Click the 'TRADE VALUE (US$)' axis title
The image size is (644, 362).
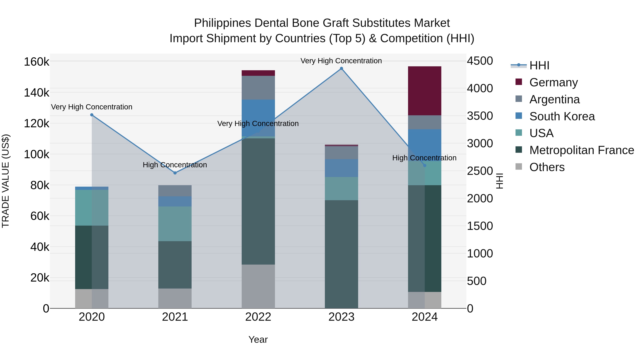6,181
